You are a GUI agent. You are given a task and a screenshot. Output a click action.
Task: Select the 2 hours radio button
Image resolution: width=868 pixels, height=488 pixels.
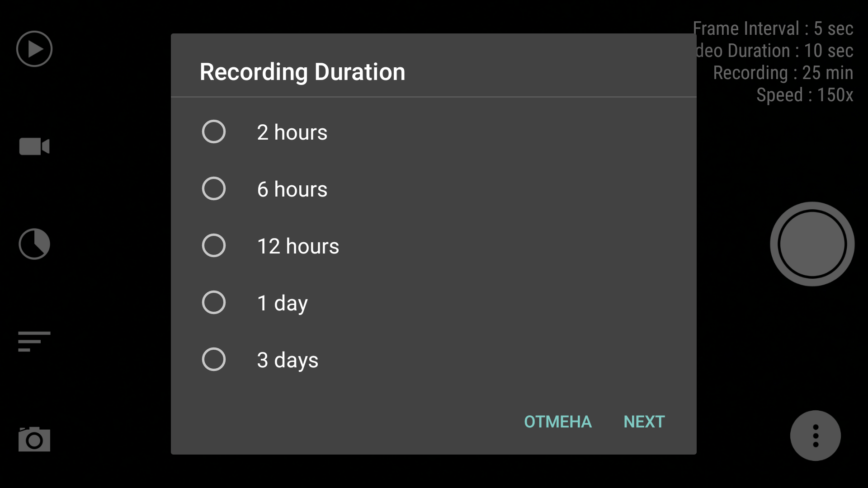[x=214, y=131]
